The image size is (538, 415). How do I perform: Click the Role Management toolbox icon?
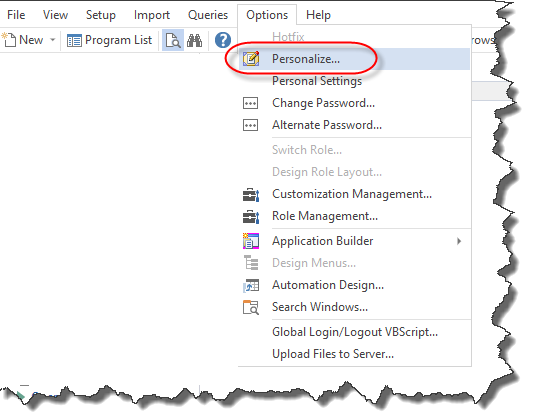point(251,216)
